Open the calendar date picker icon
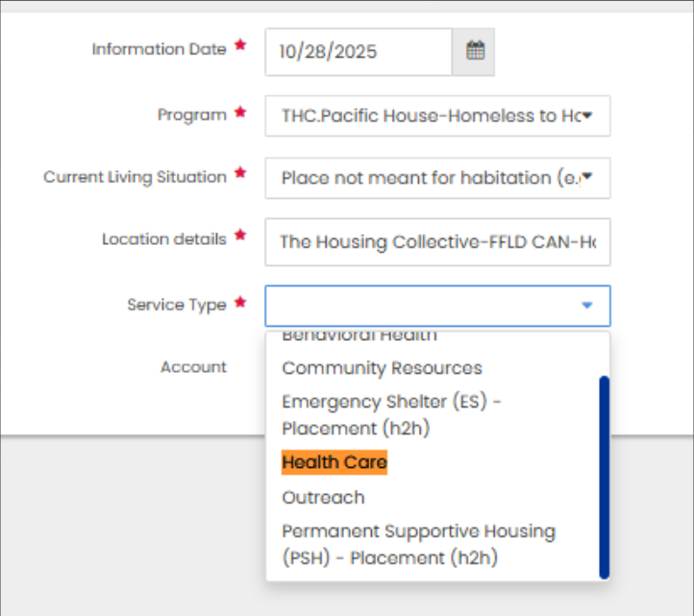 (x=475, y=52)
